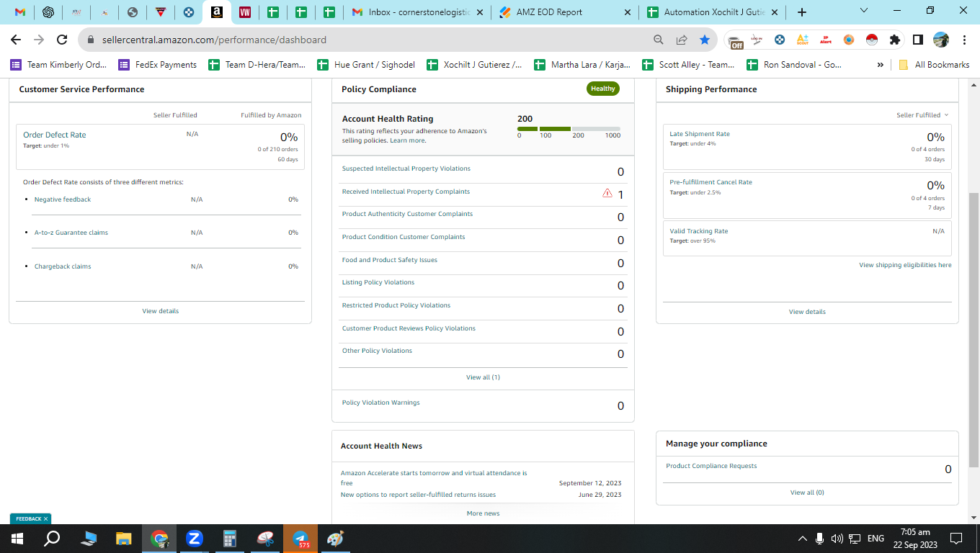The width and height of the screenshot is (980, 553).
Task: Click the Account Health Rating progress bar
Action: [x=569, y=129]
